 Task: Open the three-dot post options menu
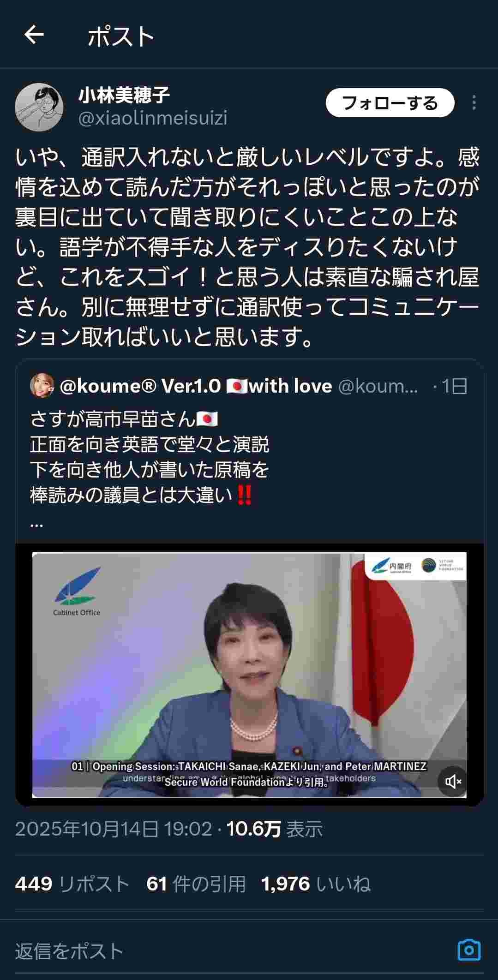474,102
